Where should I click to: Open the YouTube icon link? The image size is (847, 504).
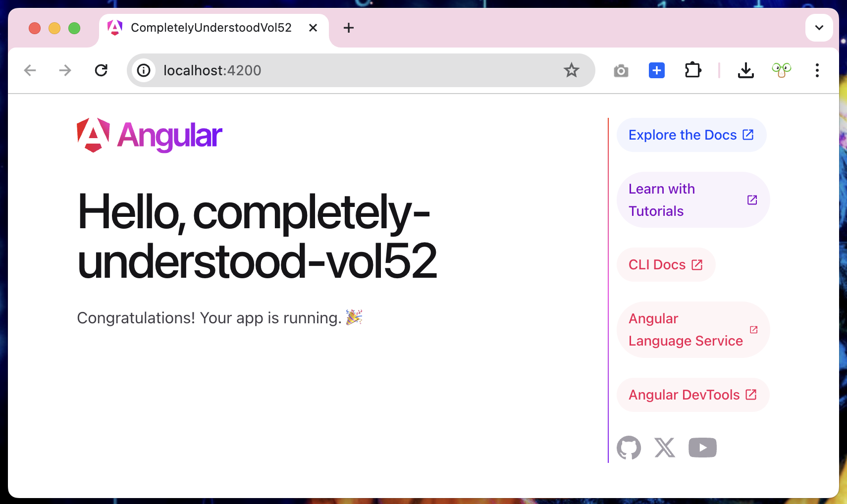702,448
